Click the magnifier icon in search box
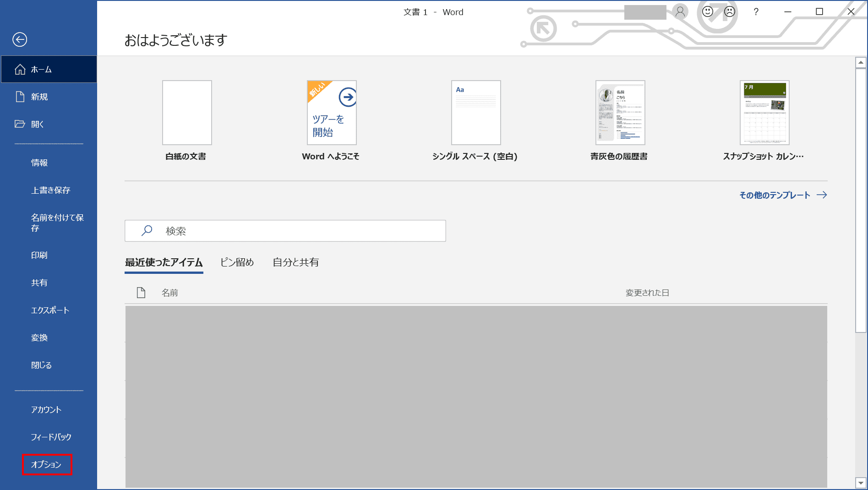868x490 pixels. pos(147,230)
